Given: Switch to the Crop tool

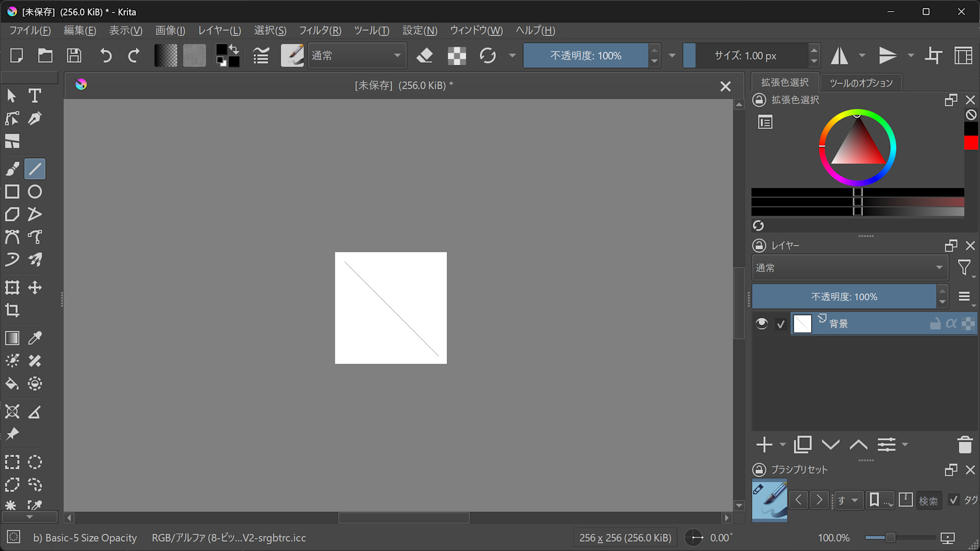Looking at the screenshot, I should click(12, 311).
